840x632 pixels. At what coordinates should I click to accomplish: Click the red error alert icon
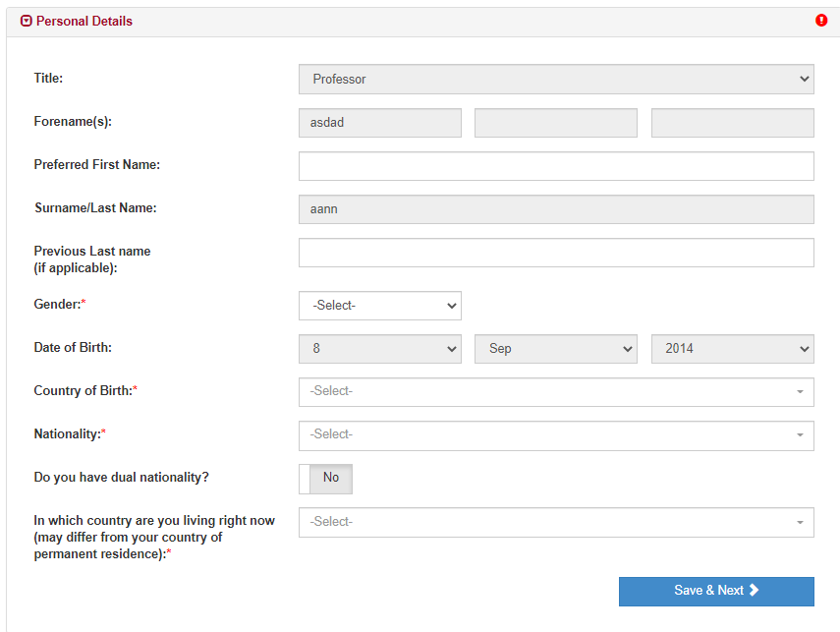(821, 21)
